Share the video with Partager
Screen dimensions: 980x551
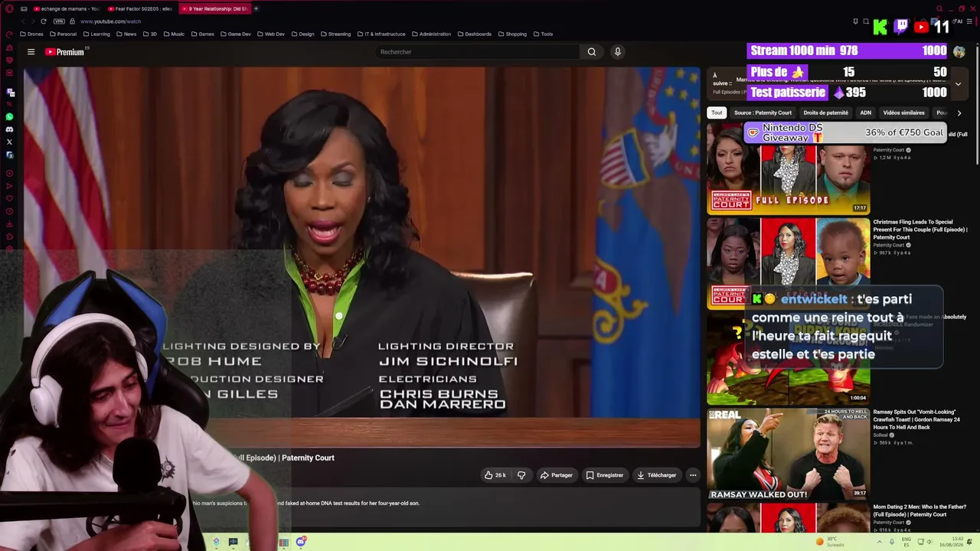coord(557,475)
